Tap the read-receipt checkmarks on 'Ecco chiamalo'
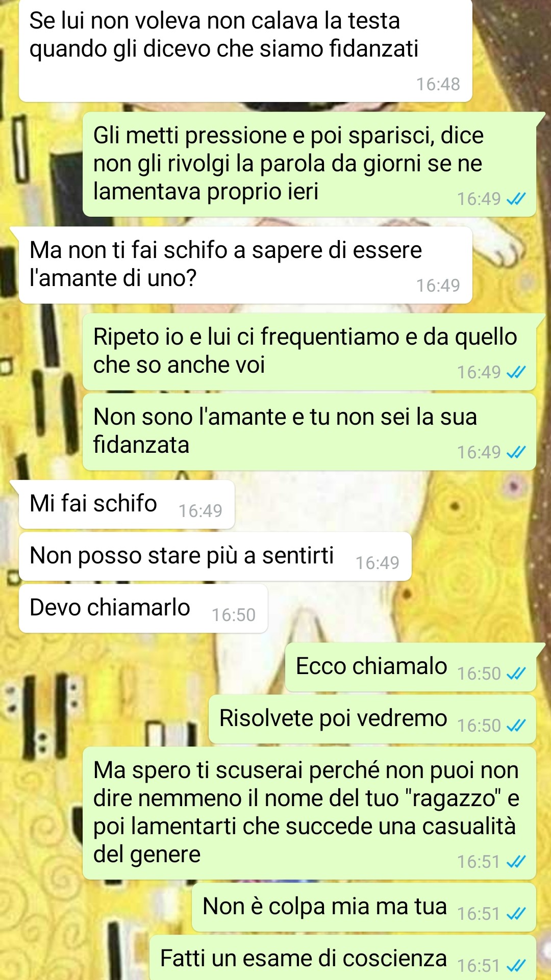This screenshot has width=551, height=980. (516, 674)
